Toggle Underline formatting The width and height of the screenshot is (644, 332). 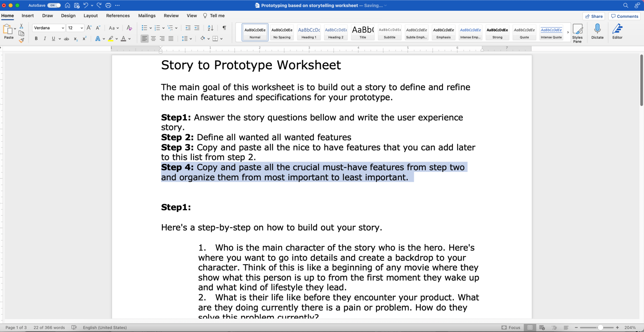53,39
